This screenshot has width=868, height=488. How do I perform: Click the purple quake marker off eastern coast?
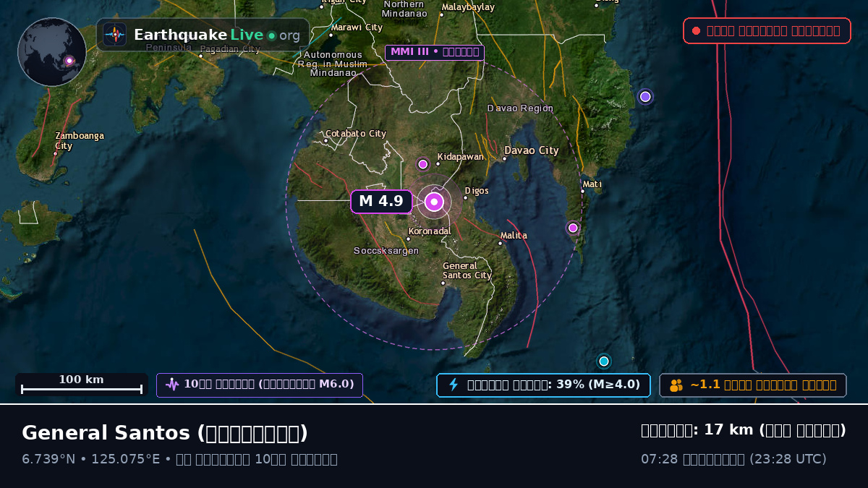(645, 97)
